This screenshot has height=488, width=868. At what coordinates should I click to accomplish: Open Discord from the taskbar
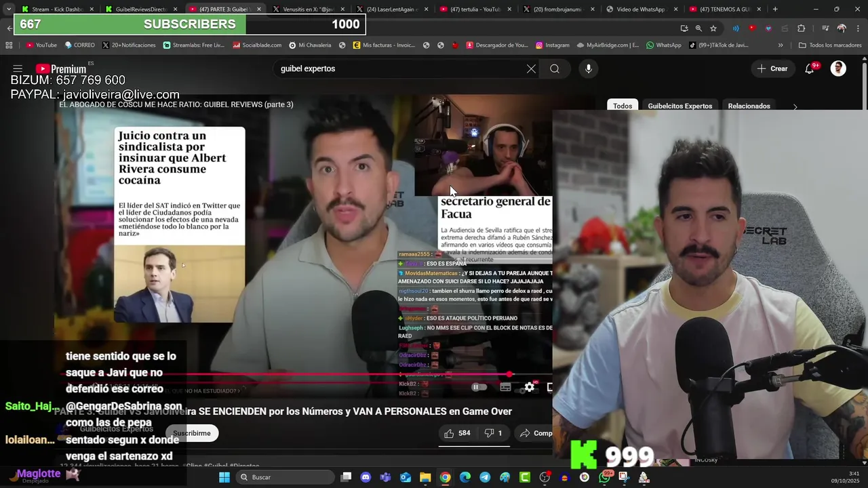click(x=366, y=477)
